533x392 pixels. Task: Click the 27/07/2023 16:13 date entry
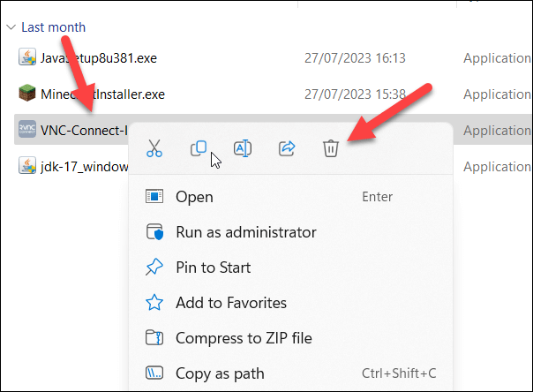tap(355, 58)
